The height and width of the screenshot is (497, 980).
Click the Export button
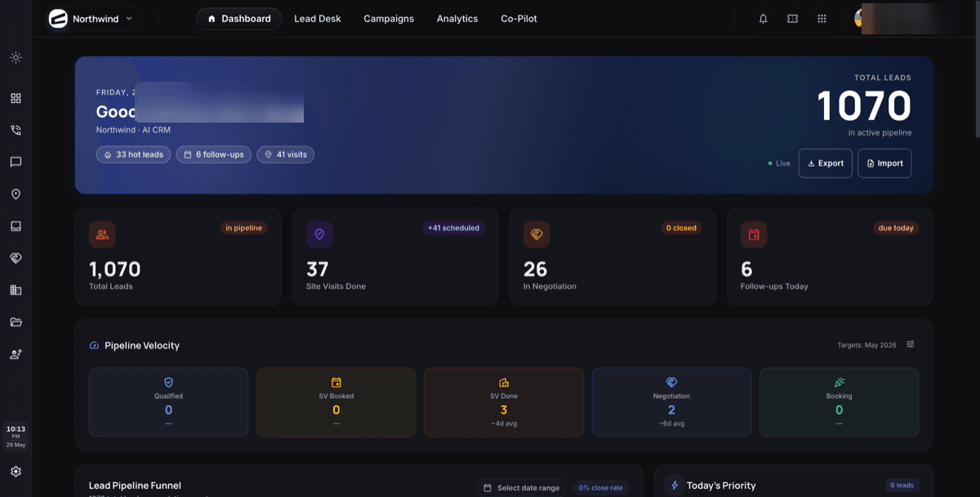click(826, 163)
